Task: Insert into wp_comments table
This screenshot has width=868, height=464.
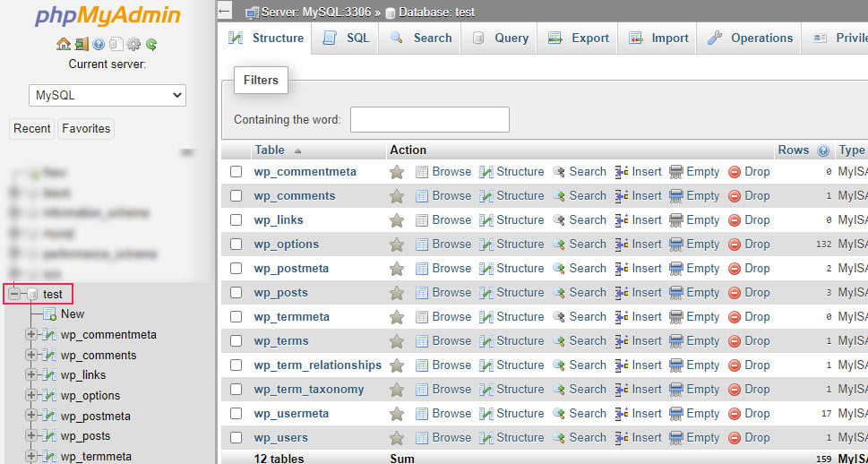Action: pyautogui.click(x=639, y=195)
